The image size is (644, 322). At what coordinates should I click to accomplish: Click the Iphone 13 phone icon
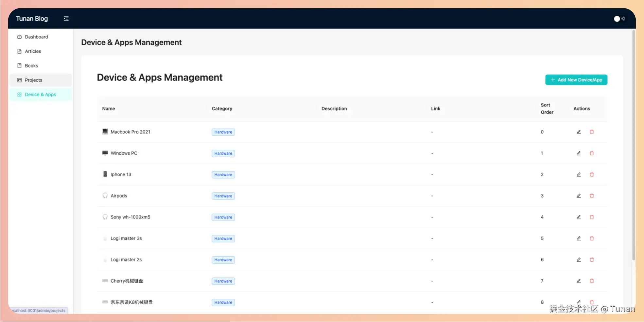point(105,174)
